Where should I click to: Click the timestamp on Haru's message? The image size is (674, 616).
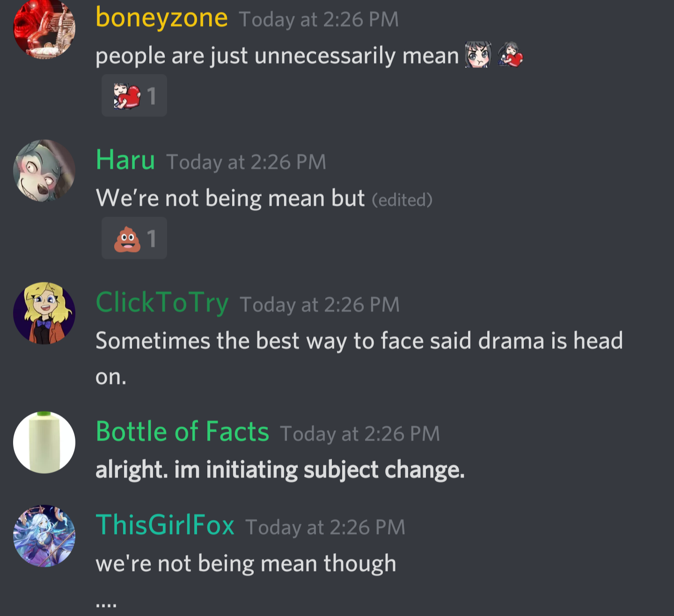pos(246,162)
